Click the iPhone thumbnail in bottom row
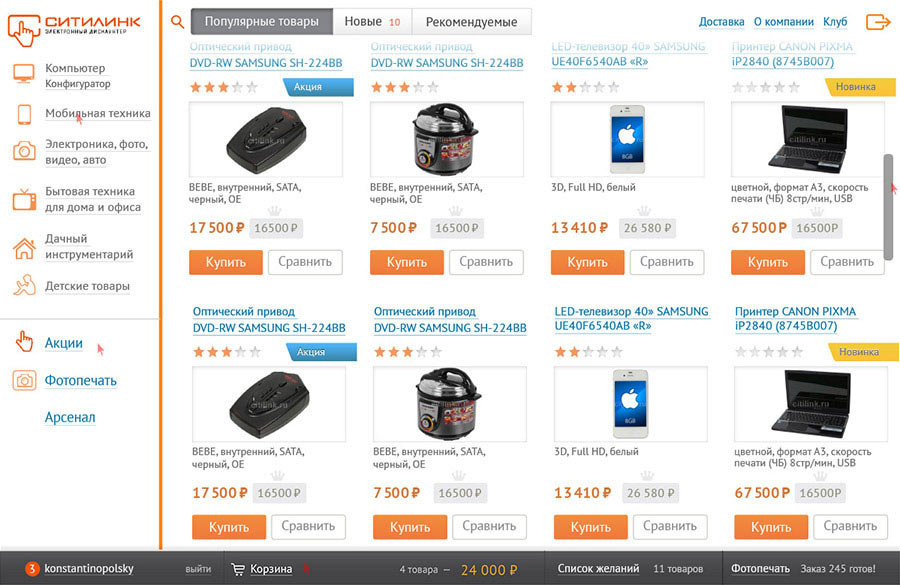The image size is (900, 585). pyautogui.click(x=629, y=403)
